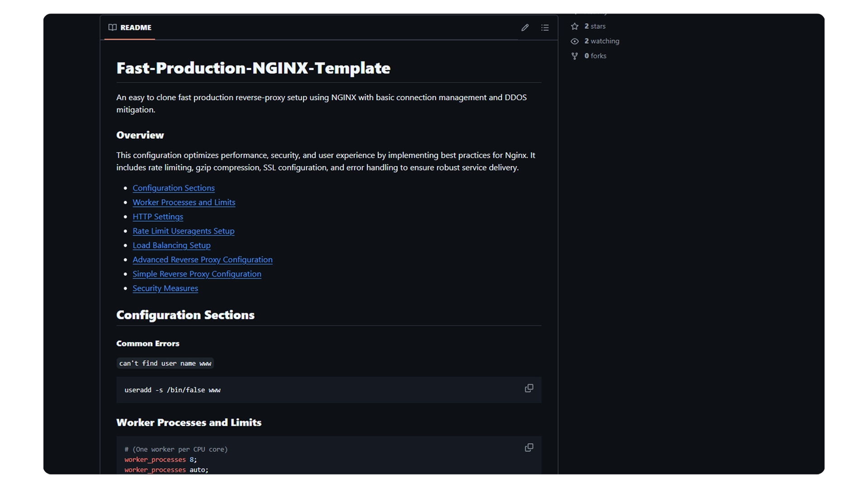Copy the useradd command code block
Screen dimensions: 868x488
click(x=529, y=389)
